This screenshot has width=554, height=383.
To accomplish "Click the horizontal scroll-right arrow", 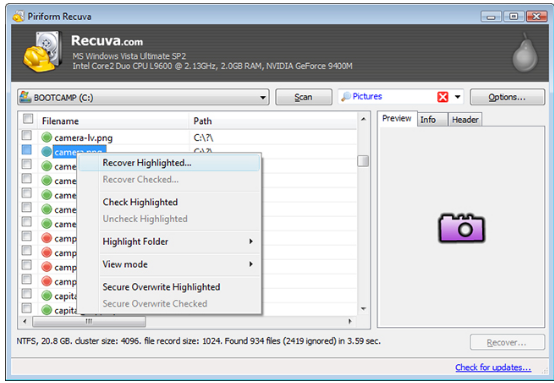I will tap(350, 321).
